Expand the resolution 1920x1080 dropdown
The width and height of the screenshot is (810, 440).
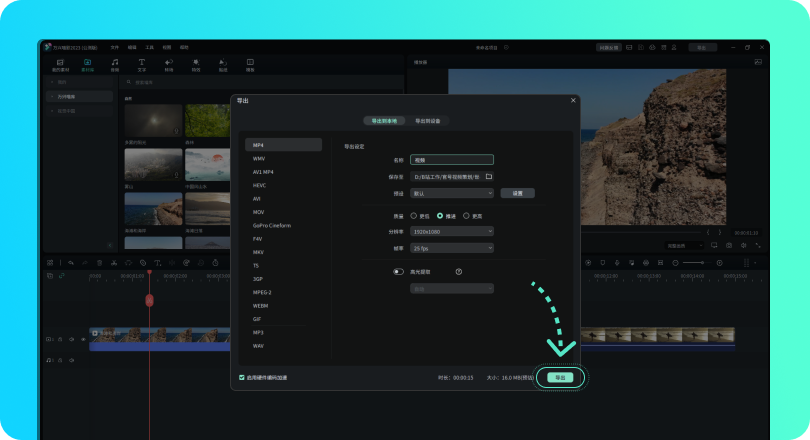[x=452, y=231]
